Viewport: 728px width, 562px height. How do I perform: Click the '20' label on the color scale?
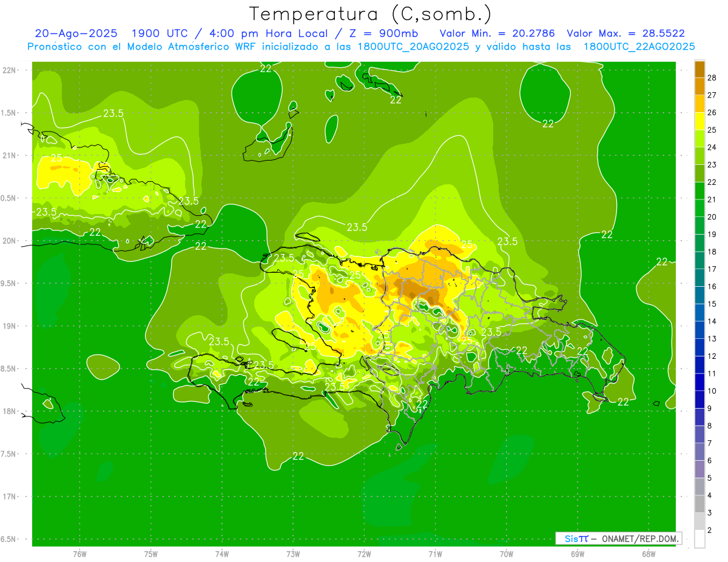712,217
